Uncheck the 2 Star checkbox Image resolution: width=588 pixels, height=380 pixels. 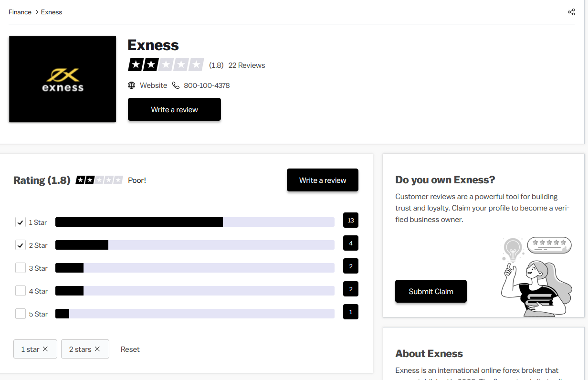point(21,245)
